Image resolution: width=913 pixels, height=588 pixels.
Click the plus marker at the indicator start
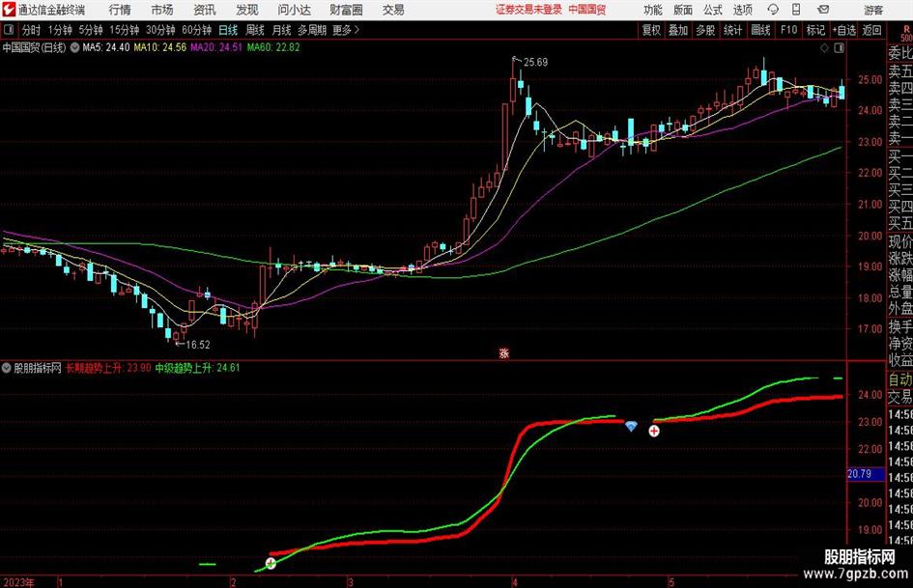[x=271, y=563]
